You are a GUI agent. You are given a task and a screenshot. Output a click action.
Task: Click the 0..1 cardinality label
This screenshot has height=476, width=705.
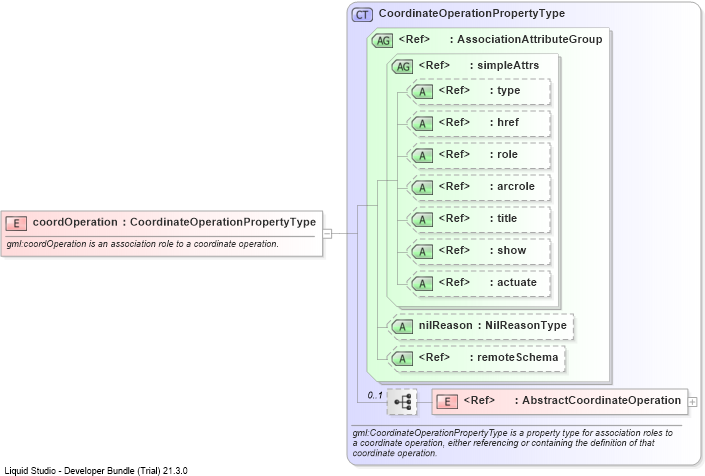(x=375, y=395)
